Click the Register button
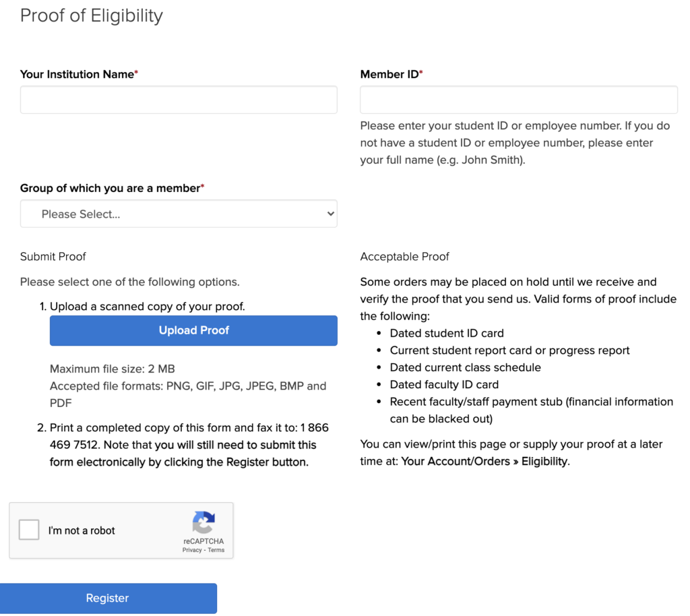Screen dimensions: 690x616 click(x=108, y=598)
